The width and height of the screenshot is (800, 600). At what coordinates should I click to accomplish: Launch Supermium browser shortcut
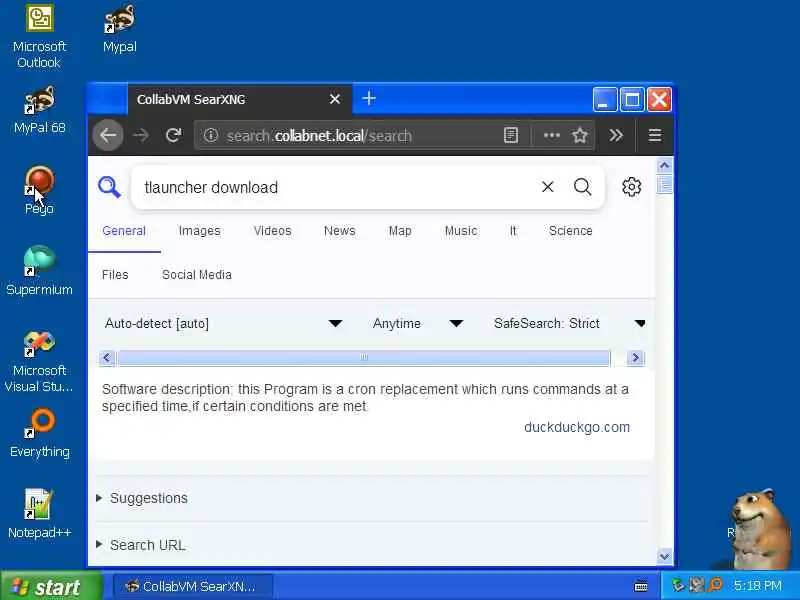pyautogui.click(x=39, y=271)
